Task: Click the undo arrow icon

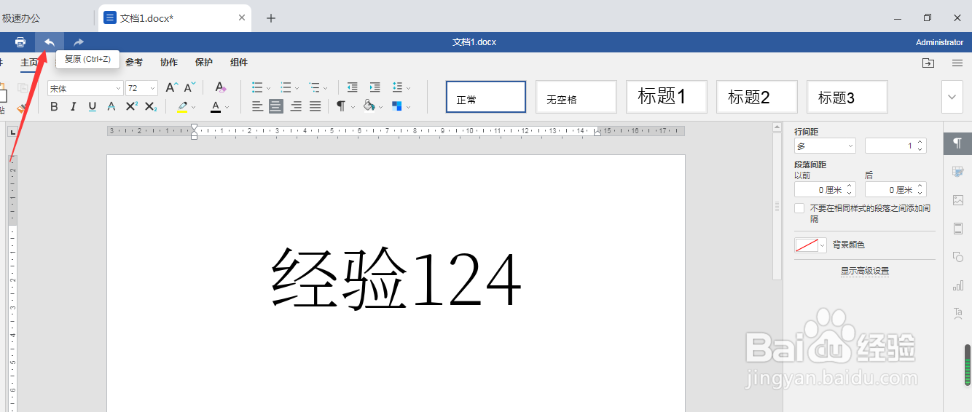Action: coord(50,42)
